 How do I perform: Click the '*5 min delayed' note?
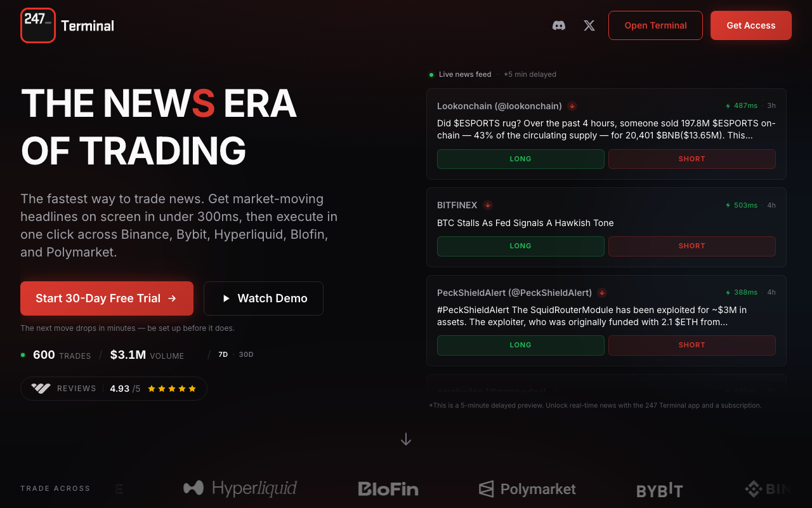[x=530, y=74]
